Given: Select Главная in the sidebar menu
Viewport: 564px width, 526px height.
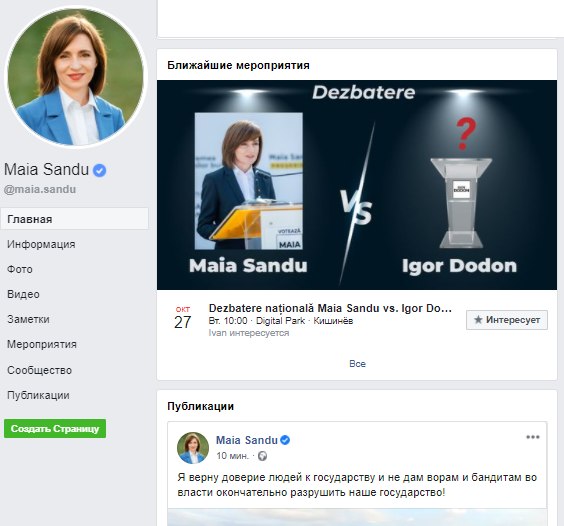Looking at the screenshot, I should pyautogui.click(x=74, y=219).
